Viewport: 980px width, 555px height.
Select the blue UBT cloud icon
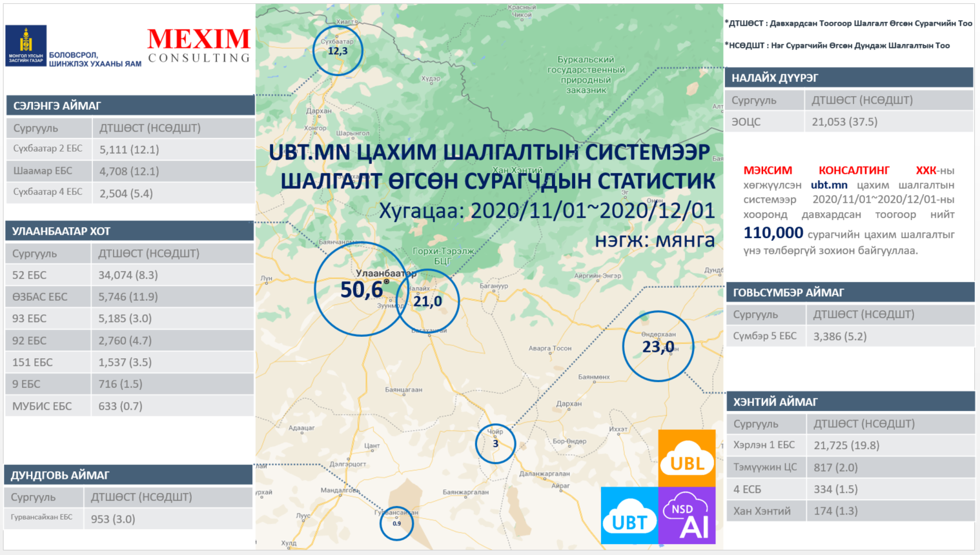629,515
